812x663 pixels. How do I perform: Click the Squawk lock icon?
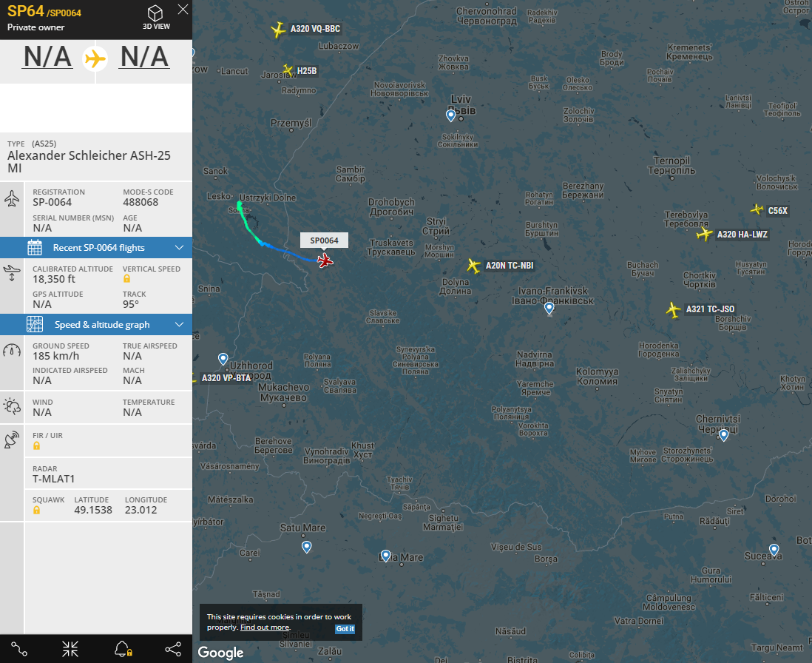[37, 511]
